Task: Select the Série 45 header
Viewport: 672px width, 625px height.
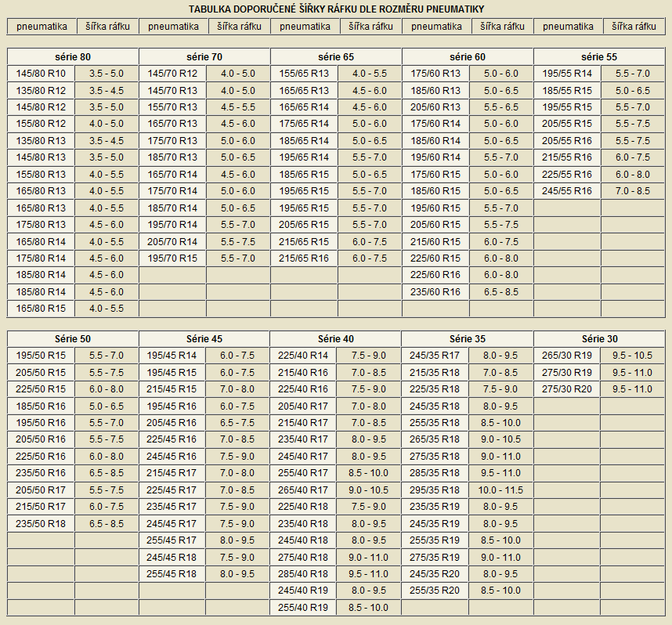Action: click(204, 338)
